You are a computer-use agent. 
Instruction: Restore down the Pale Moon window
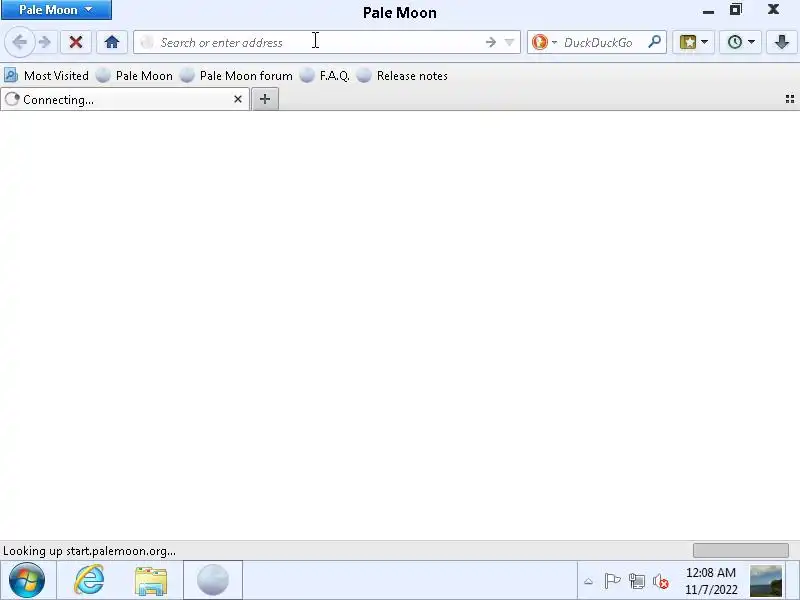736,10
